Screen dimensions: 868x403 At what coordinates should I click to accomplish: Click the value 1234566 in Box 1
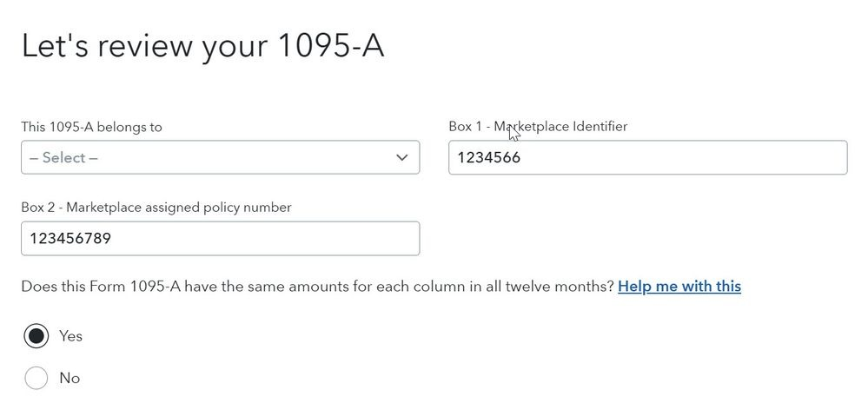(x=488, y=158)
